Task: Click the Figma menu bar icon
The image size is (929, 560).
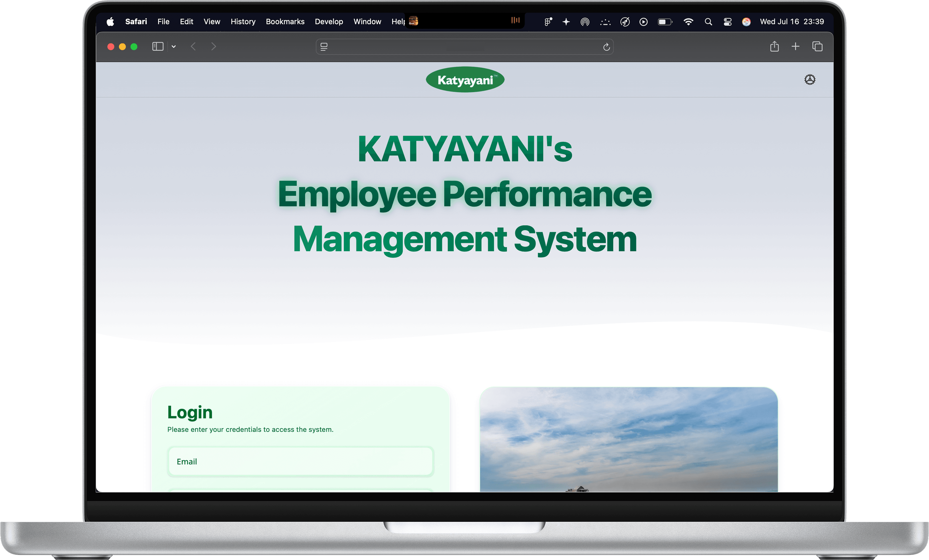Action: click(548, 21)
